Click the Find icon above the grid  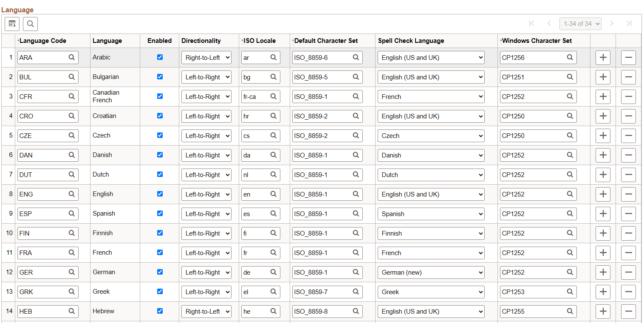click(x=30, y=24)
